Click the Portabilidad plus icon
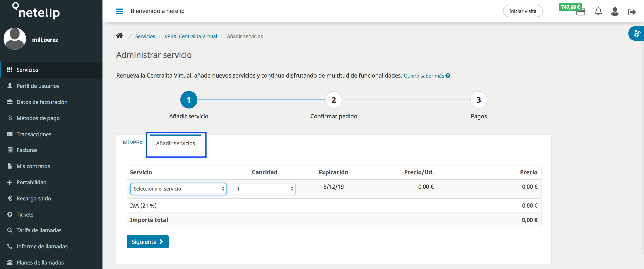 (9, 182)
